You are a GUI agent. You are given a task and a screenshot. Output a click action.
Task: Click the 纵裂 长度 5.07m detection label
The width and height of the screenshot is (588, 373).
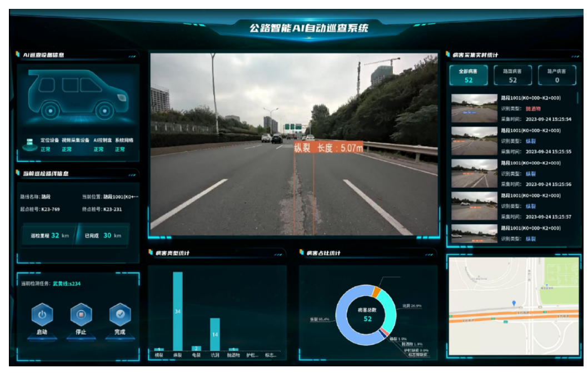point(328,148)
